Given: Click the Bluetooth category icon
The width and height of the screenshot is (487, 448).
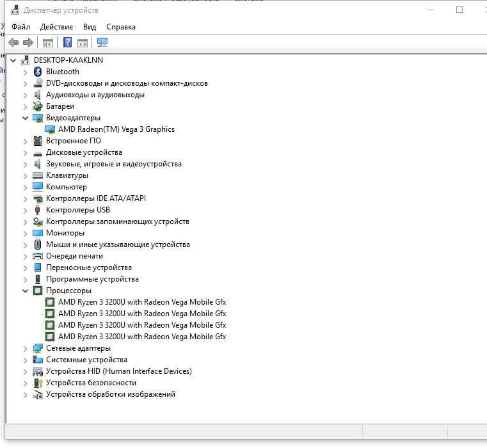Looking at the screenshot, I should click(x=38, y=72).
